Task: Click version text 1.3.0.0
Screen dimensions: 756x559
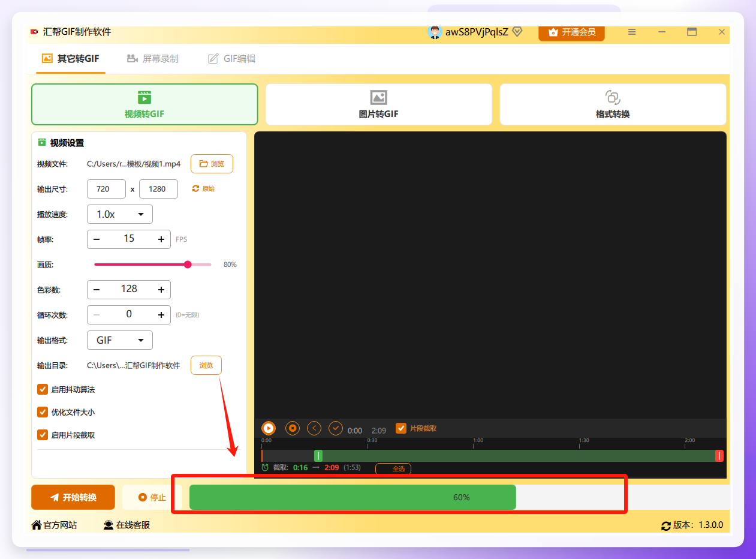Action: click(710, 525)
